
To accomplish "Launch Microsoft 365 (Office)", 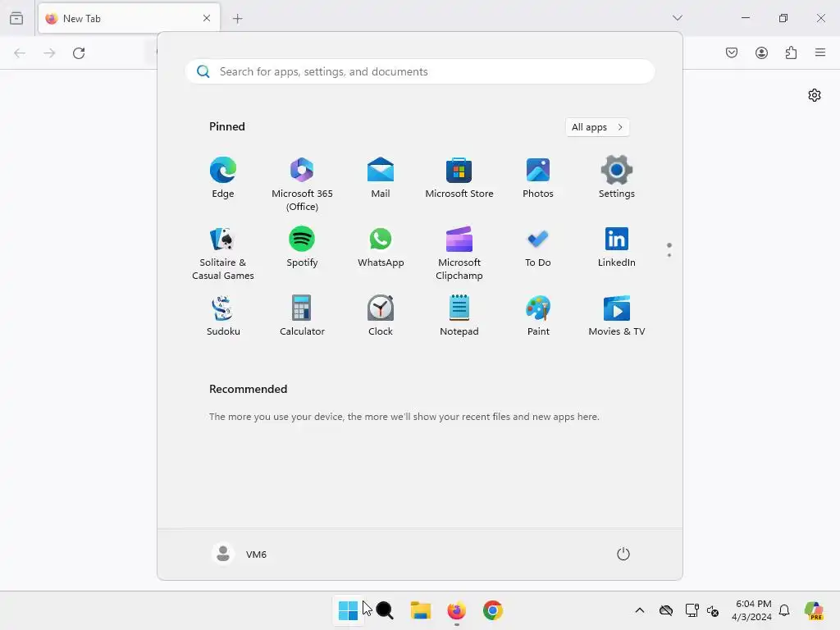I will (302, 185).
